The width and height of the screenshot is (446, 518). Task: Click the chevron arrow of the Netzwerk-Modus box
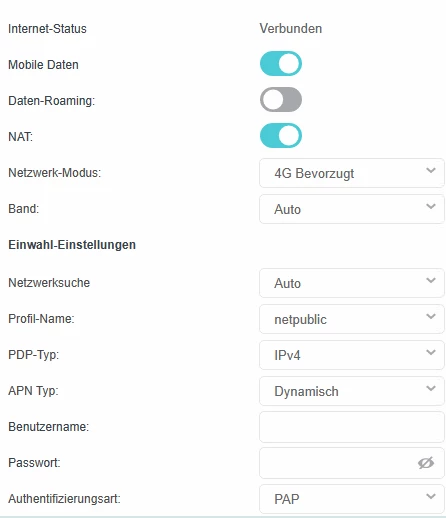coord(431,171)
